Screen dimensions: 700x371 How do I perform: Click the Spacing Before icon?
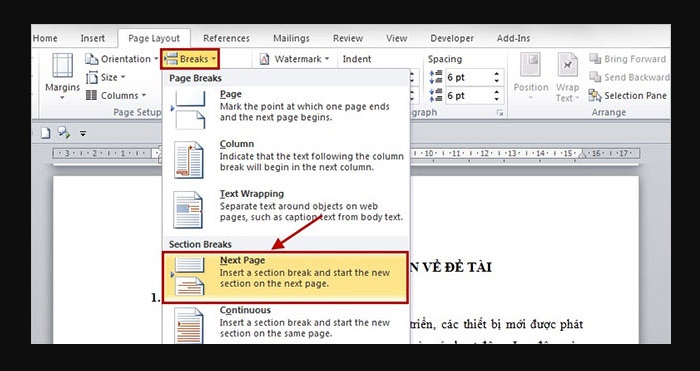pyautogui.click(x=435, y=77)
